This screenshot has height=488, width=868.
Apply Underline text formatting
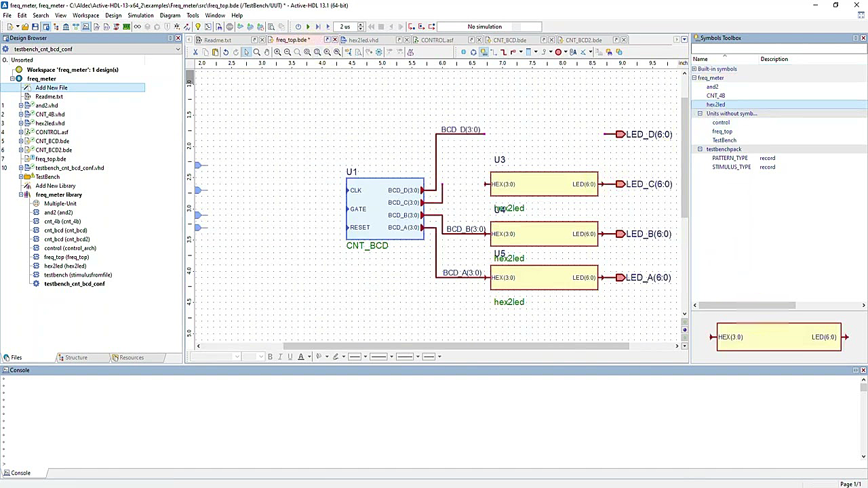pos(290,357)
